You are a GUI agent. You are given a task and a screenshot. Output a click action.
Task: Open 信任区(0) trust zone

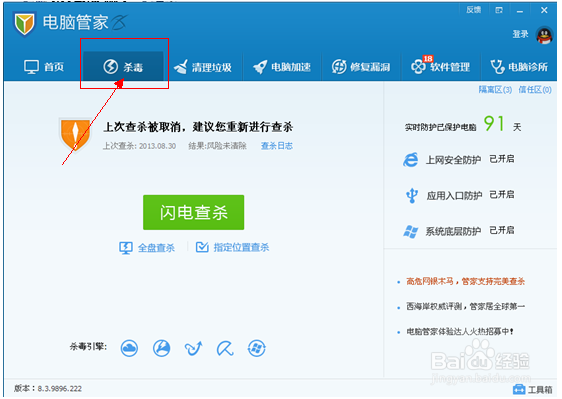(535, 90)
